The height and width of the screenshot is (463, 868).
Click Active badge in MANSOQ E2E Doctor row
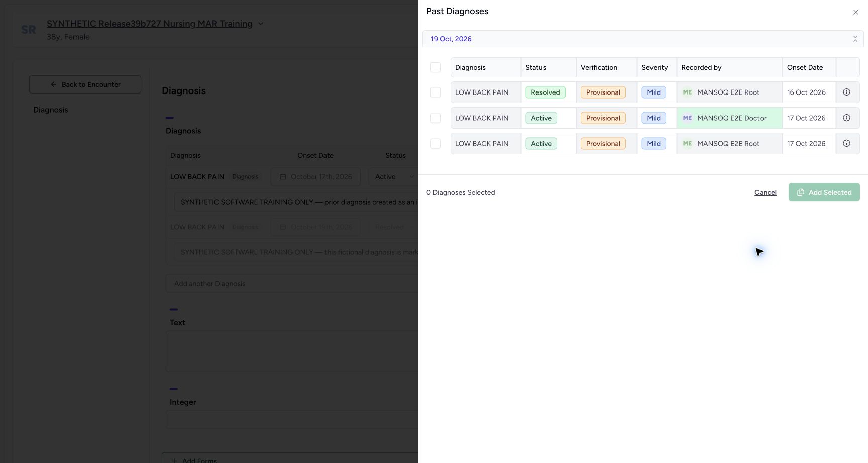click(x=541, y=118)
